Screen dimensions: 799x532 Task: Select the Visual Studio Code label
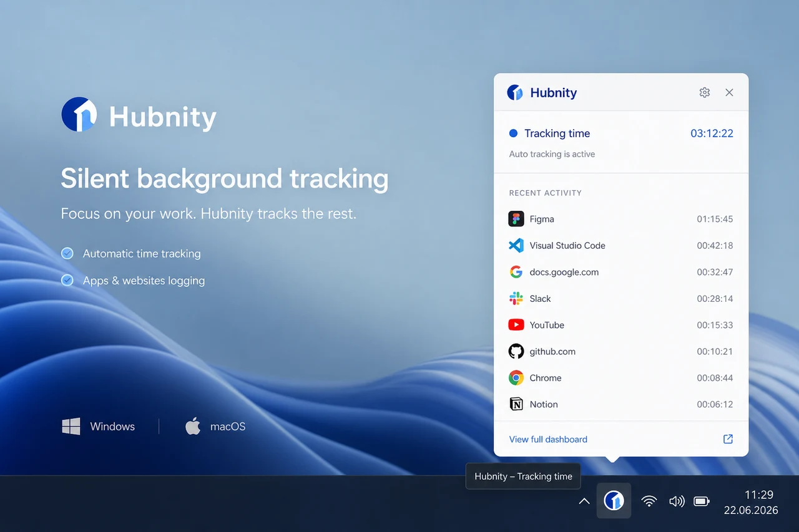coord(567,245)
